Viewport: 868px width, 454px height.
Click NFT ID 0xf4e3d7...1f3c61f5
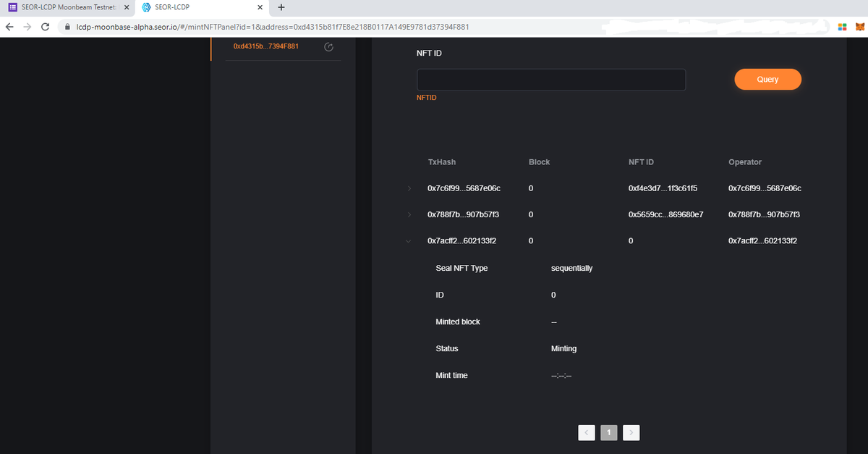click(663, 188)
